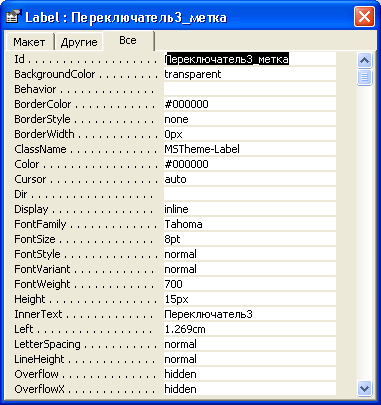The height and width of the screenshot is (405, 381).
Task: Click the vertical scrollbar thumb
Action: pos(364,77)
